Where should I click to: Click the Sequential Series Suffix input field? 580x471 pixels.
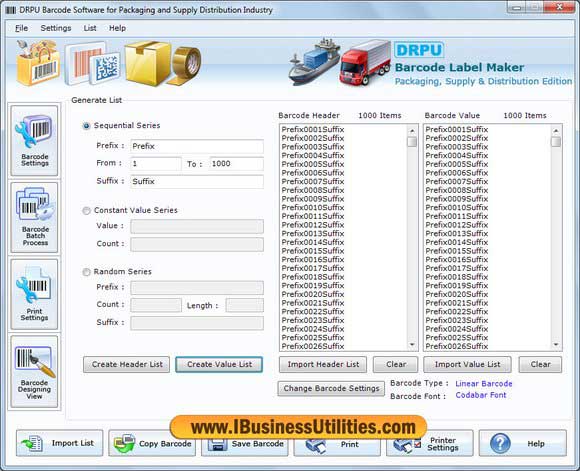click(x=197, y=181)
